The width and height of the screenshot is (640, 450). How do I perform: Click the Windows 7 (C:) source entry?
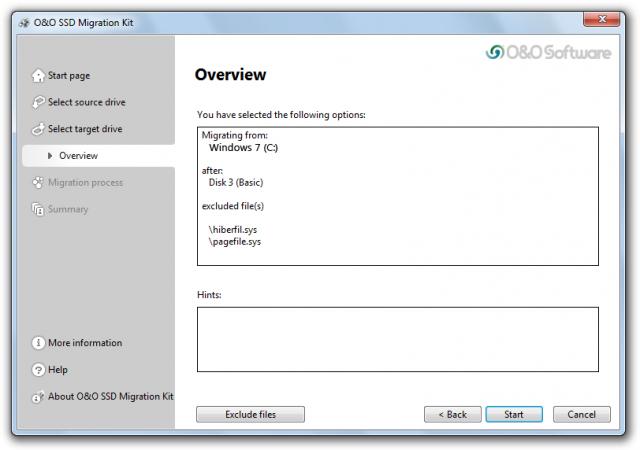[x=243, y=147]
